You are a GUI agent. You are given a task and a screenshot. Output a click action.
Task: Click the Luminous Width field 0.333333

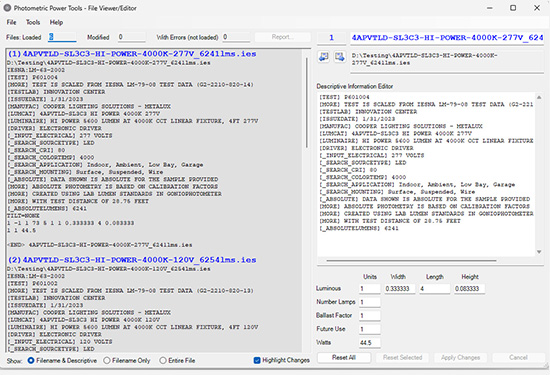point(400,289)
